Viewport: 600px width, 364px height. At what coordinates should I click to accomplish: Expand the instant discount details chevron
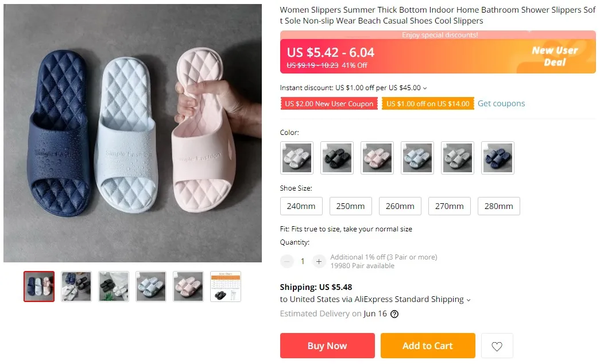coord(425,88)
